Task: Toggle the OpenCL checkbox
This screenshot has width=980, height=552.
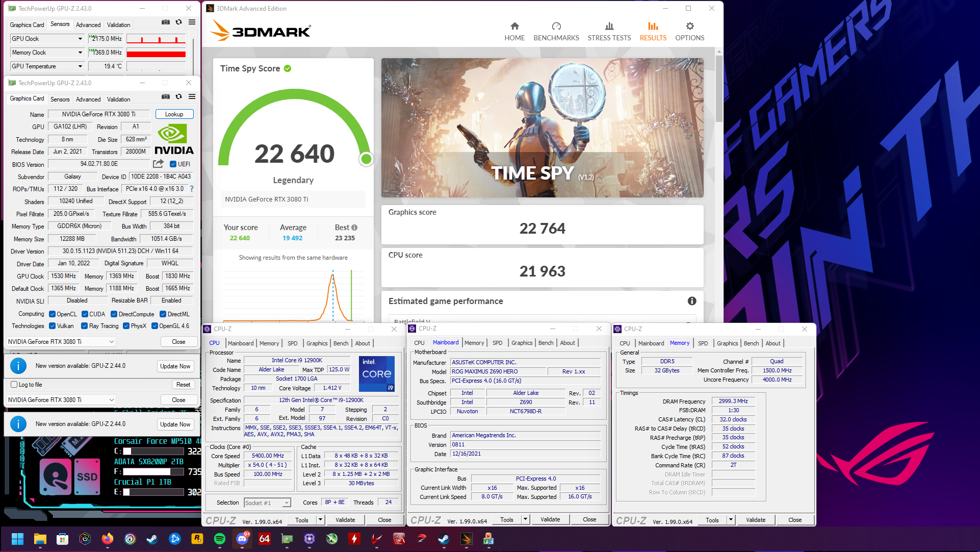Action: (52, 314)
